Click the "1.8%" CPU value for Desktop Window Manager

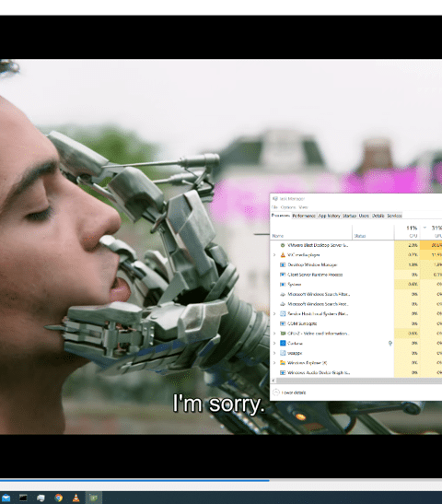413,264
